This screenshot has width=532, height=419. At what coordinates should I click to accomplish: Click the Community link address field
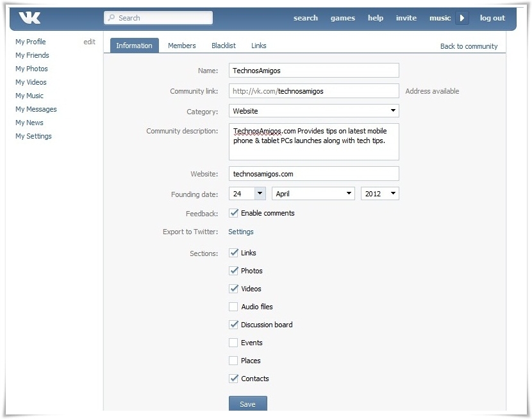tap(314, 90)
